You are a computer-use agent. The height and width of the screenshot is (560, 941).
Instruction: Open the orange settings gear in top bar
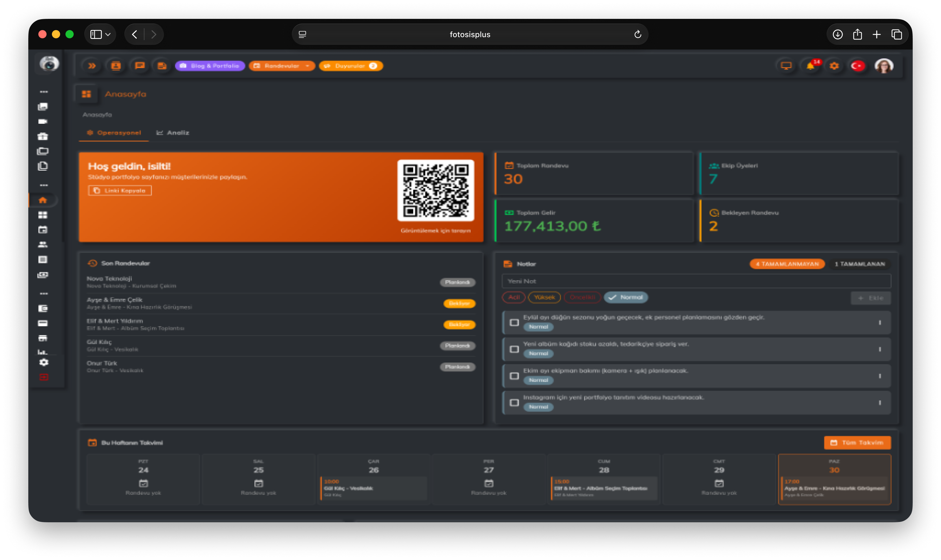(834, 66)
